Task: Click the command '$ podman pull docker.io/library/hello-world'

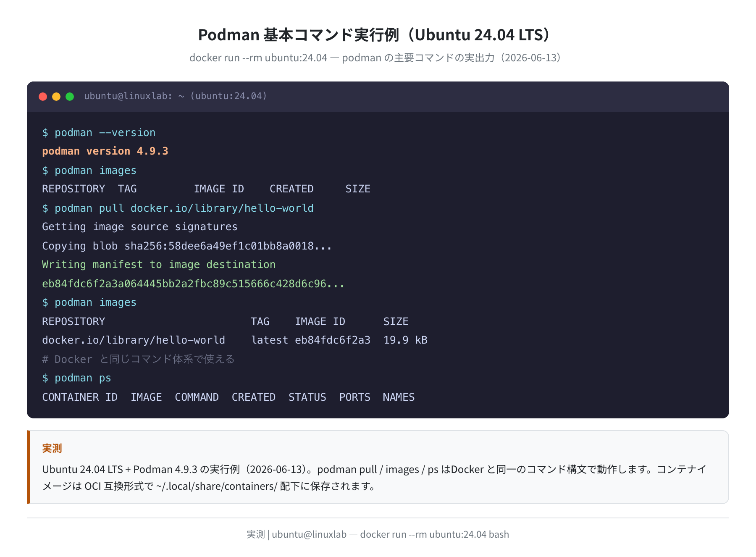Action: [x=178, y=208]
